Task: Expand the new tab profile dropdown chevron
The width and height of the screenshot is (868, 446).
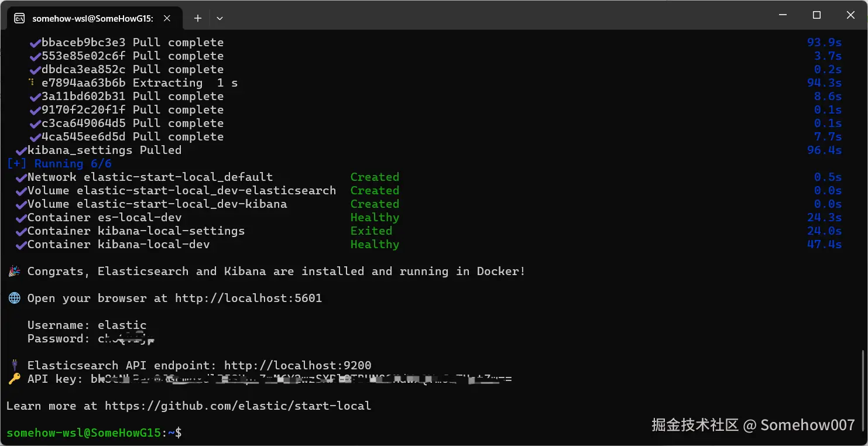Action: tap(219, 18)
